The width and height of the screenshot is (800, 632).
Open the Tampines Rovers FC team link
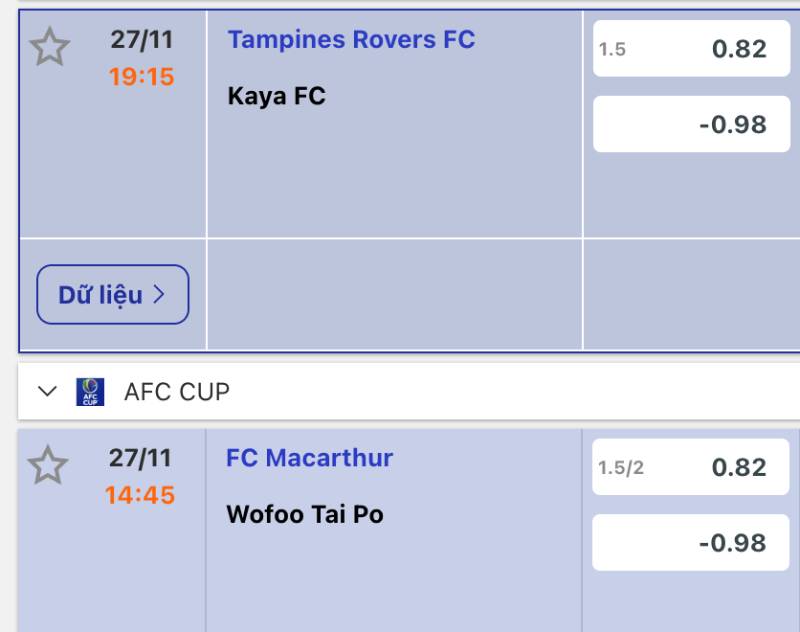351,40
